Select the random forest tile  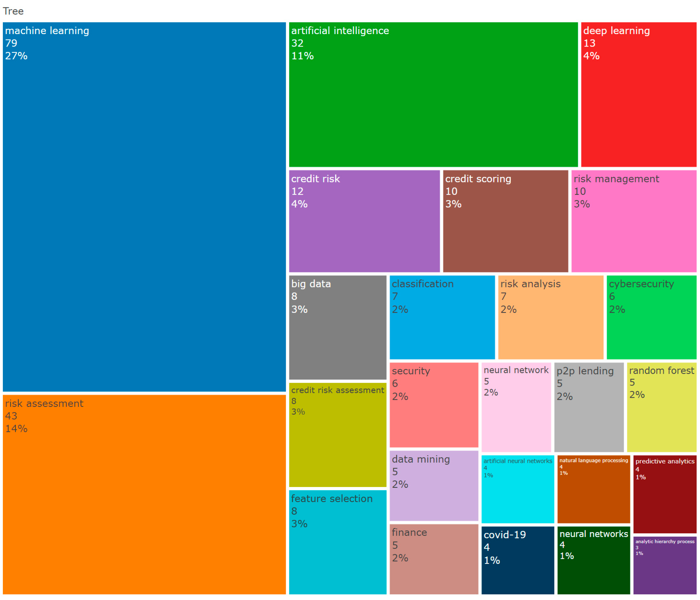point(661,407)
